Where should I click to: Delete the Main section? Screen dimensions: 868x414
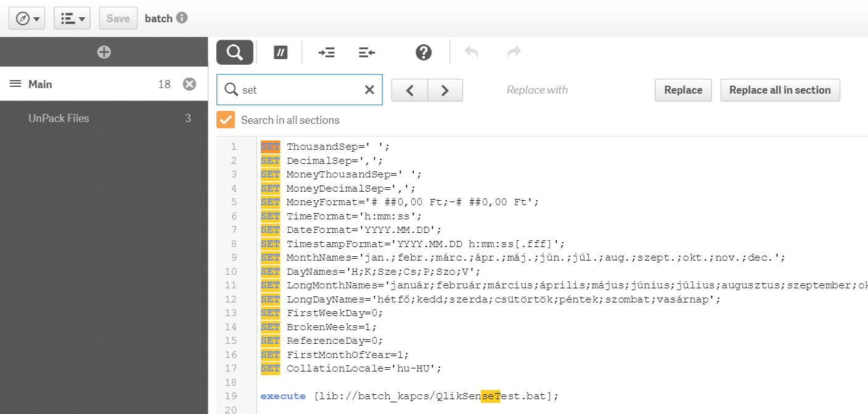coord(189,84)
